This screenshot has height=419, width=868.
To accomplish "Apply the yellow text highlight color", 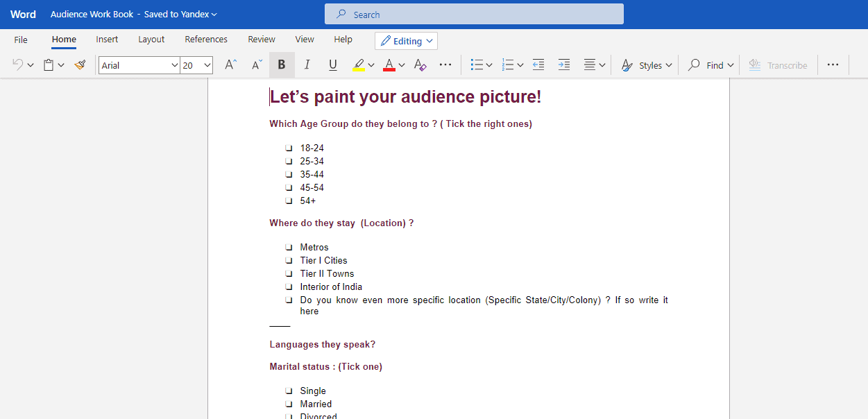I will pos(358,65).
